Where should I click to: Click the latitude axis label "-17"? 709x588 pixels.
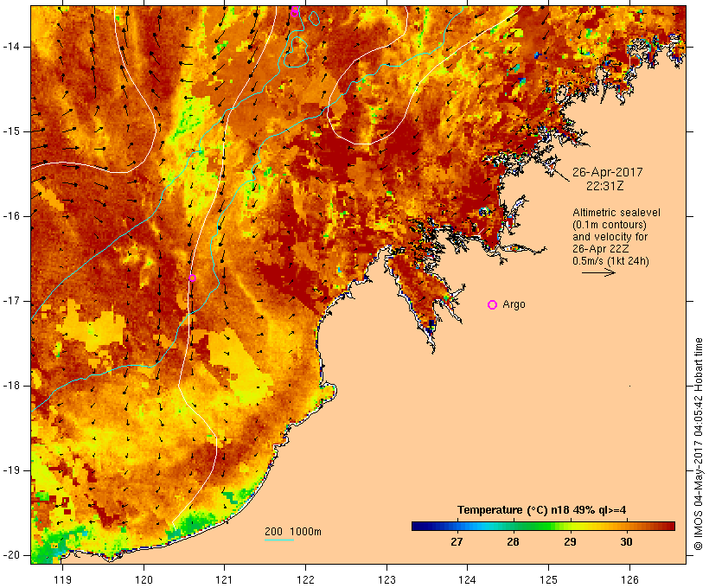point(10,301)
